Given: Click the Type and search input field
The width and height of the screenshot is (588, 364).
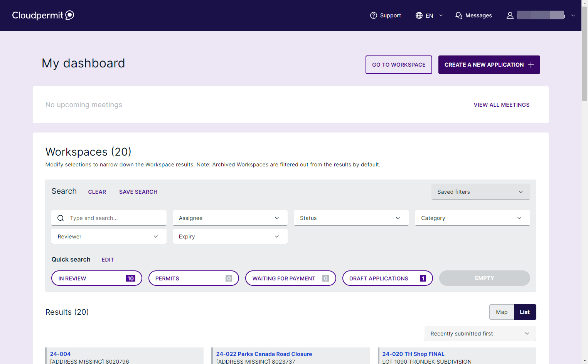Looking at the screenshot, I should 109,218.
